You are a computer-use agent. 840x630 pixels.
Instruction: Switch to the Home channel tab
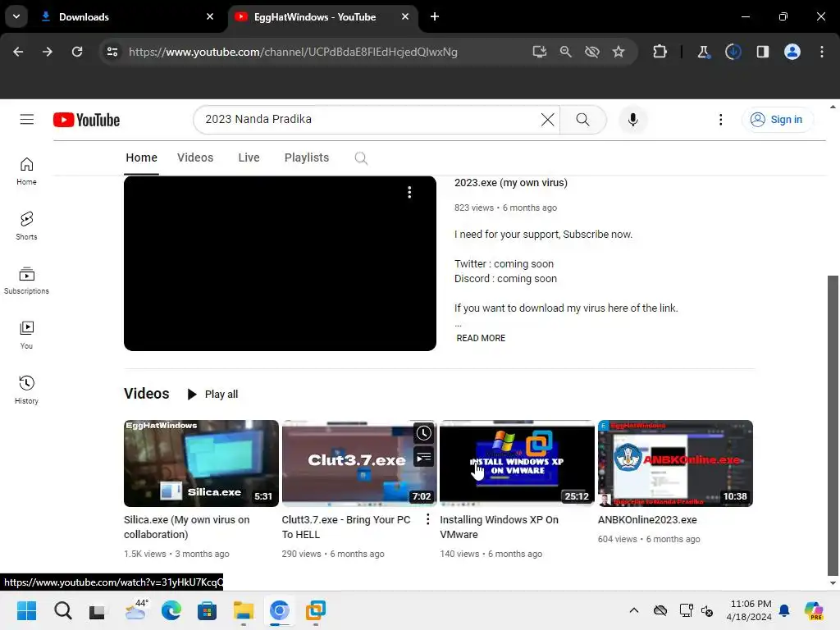click(141, 157)
